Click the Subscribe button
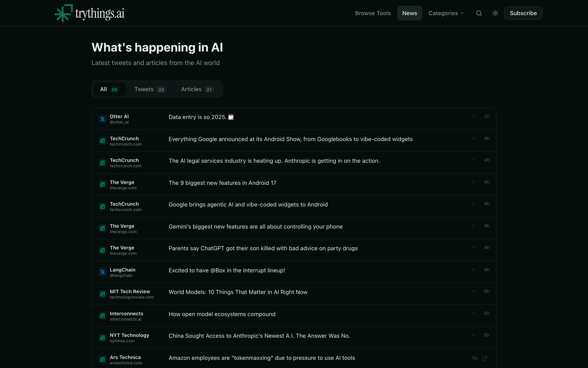This screenshot has width=588, height=368. [x=523, y=13]
